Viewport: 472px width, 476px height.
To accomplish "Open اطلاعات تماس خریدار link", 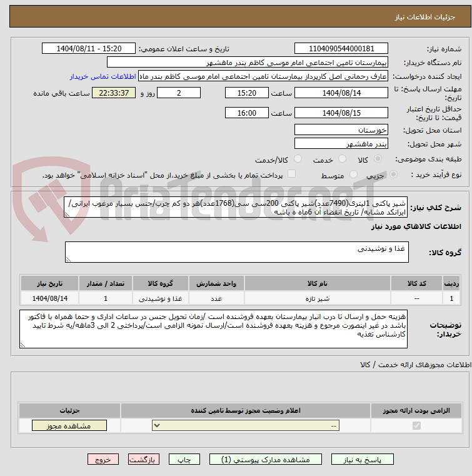I will pyautogui.click(x=103, y=76).
